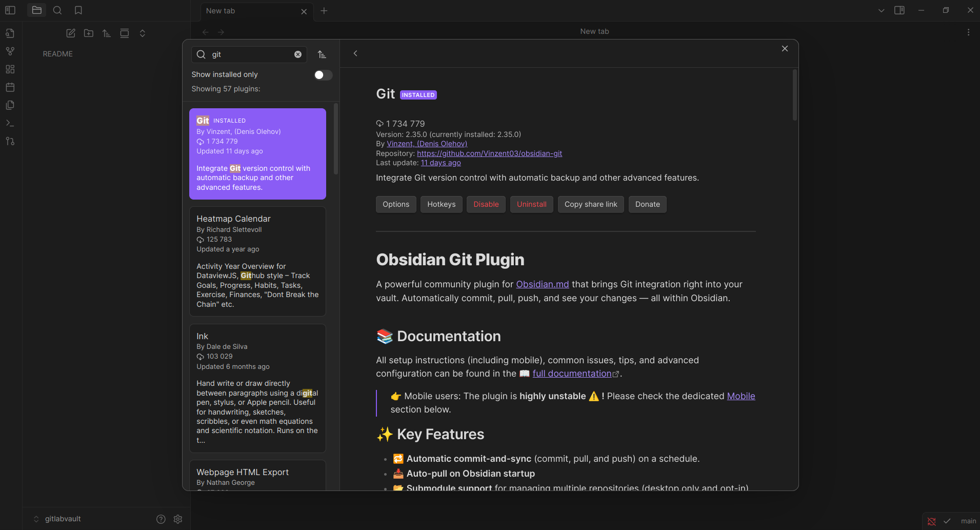Open settings gear icon
Image resolution: width=980 pixels, height=530 pixels.
178,519
